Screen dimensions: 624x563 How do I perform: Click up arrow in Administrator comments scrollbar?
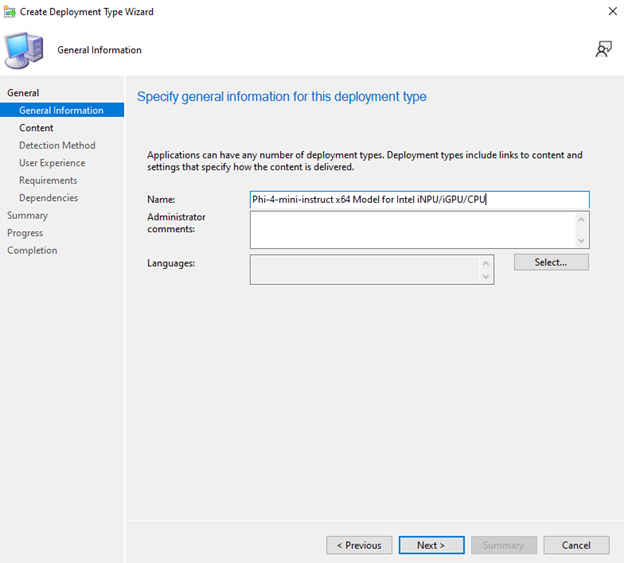click(x=581, y=220)
